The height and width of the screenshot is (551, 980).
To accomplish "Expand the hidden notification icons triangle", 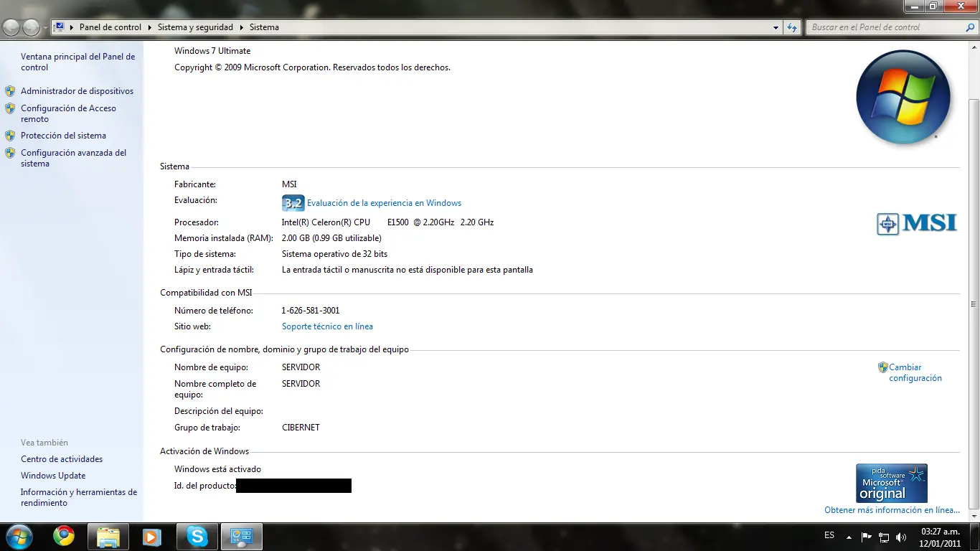I will pyautogui.click(x=849, y=536).
